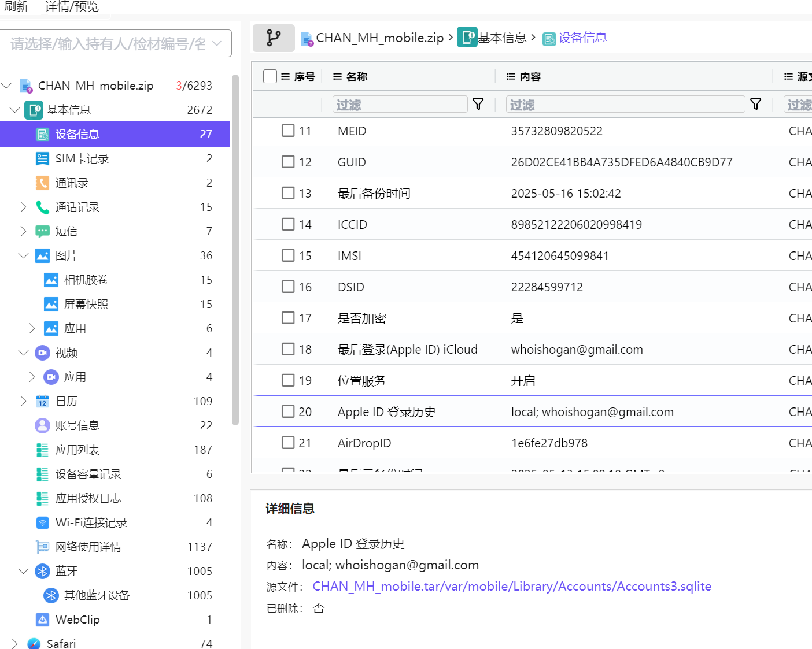Check the box for row 18 iCloud login
Viewport: 812px width, 649px height.
pos(288,349)
